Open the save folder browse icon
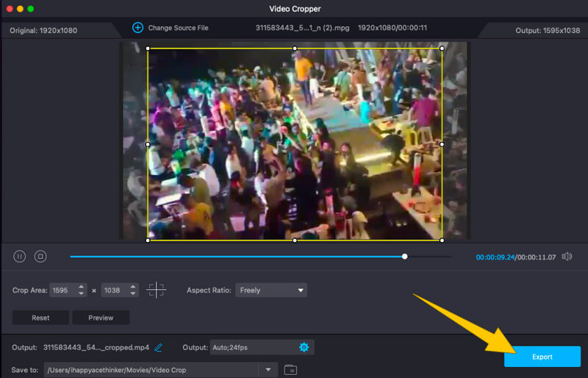Image resolution: width=588 pixels, height=378 pixels. (290, 369)
